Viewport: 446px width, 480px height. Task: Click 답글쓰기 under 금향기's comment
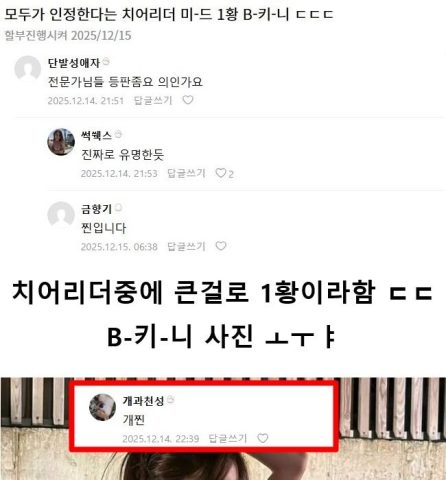(186, 246)
